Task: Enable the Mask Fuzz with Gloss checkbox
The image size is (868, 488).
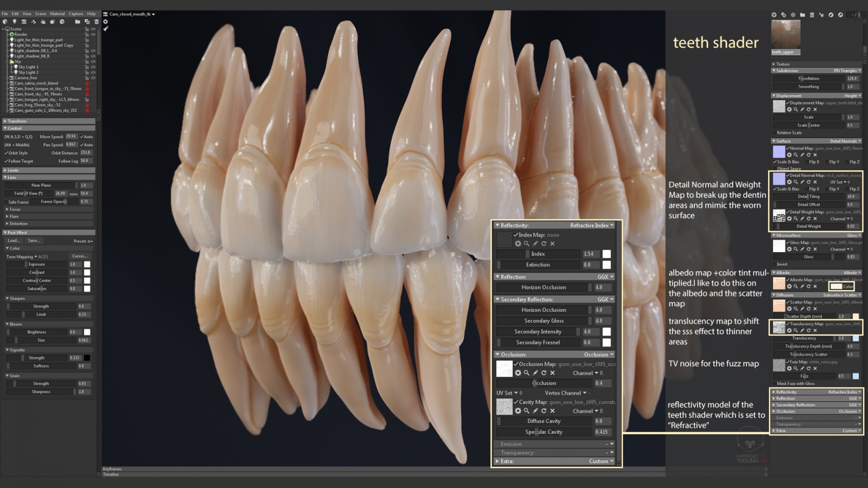Action: point(774,383)
